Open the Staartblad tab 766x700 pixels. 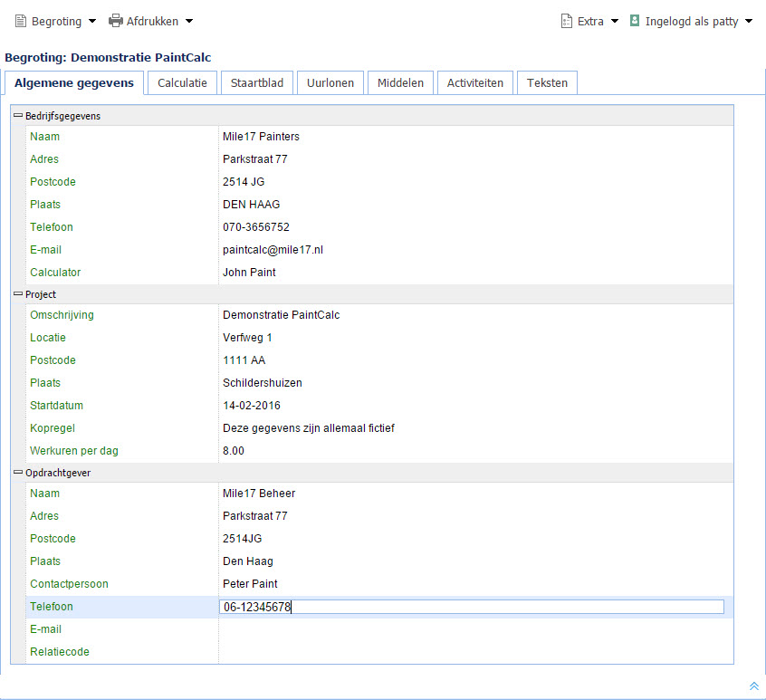[257, 82]
